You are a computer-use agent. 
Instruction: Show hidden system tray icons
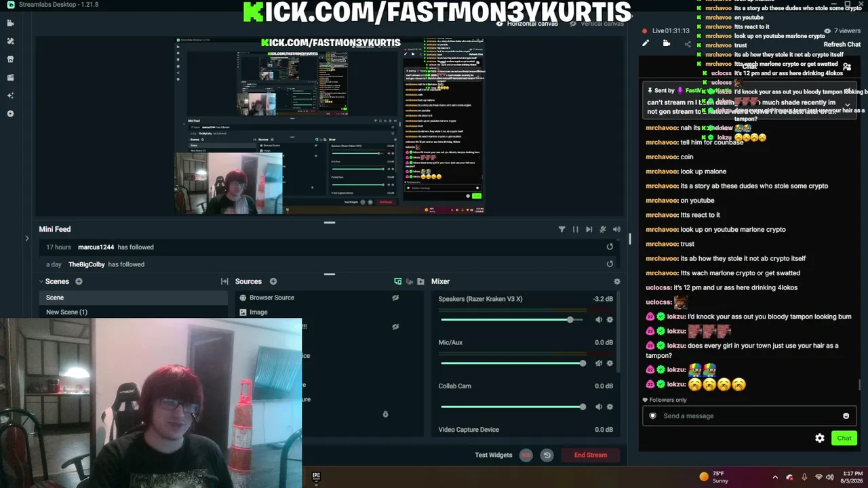click(776, 477)
